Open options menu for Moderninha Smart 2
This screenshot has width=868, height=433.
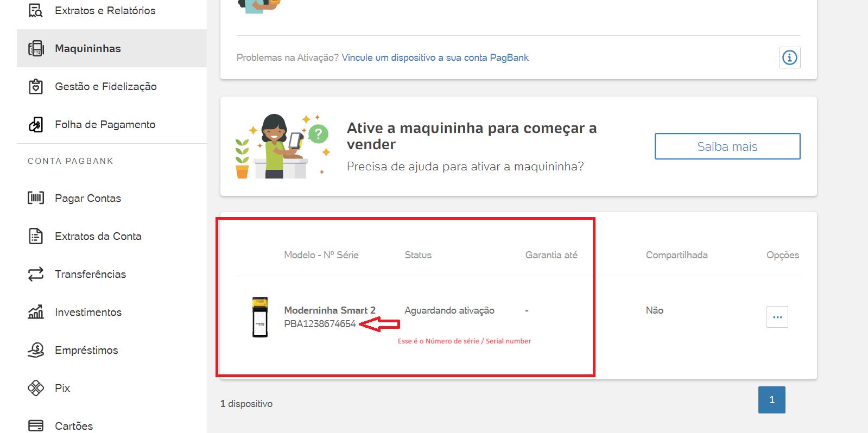click(x=777, y=317)
